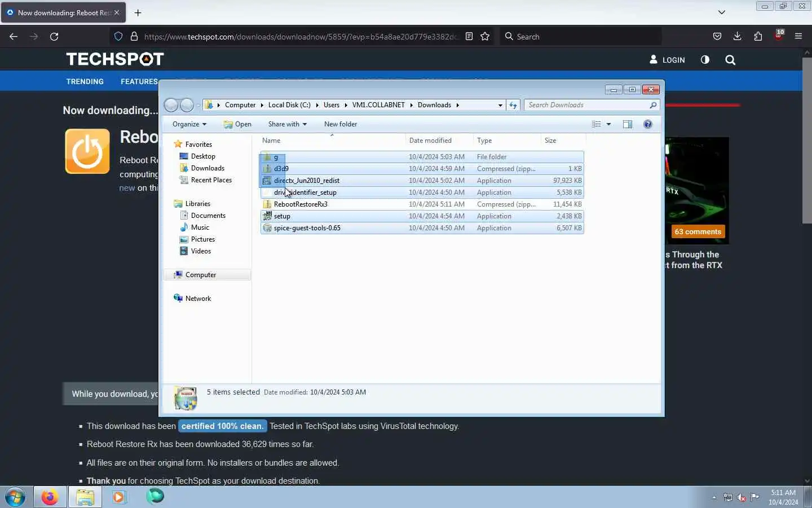Open view options dropdown arrow
Viewport: 812px width, 508px height.
[x=608, y=124]
